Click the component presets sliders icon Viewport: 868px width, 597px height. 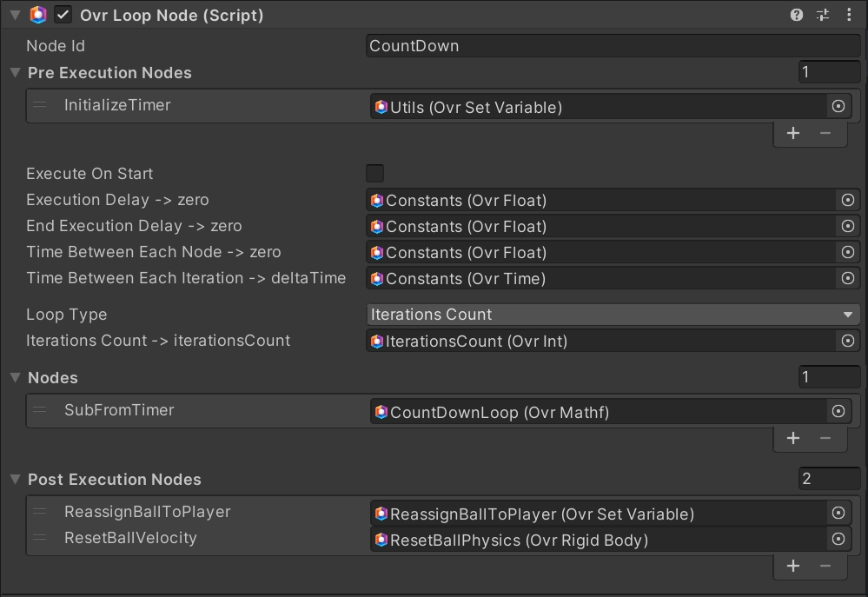coord(822,15)
